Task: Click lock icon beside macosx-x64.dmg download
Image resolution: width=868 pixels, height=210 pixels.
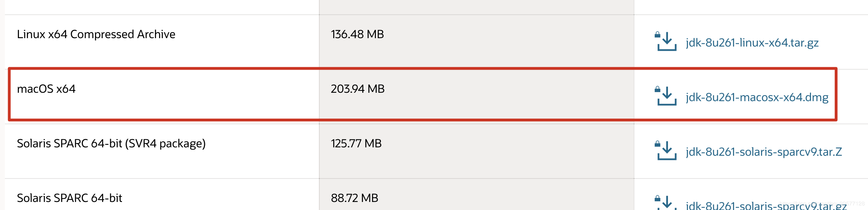Action: tap(657, 89)
